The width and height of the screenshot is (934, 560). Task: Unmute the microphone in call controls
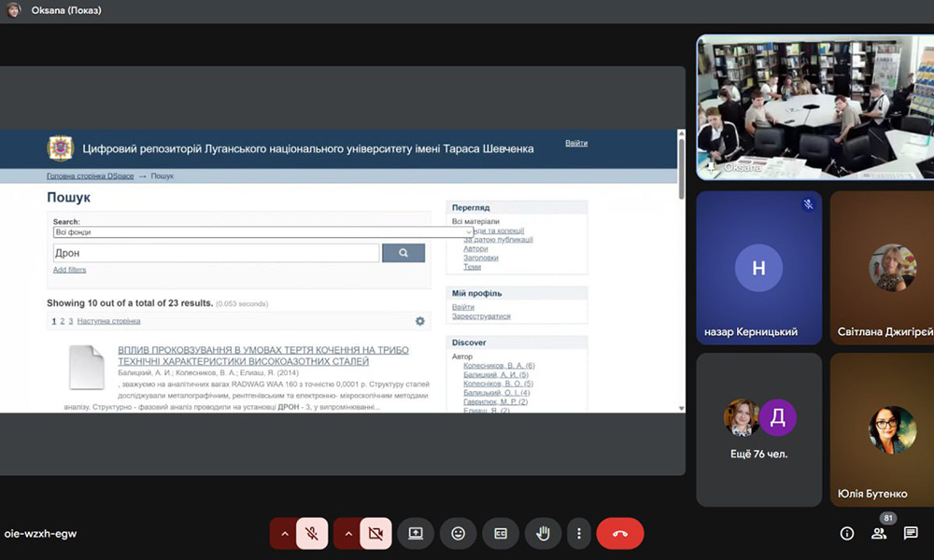pyautogui.click(x=312, y=533)
